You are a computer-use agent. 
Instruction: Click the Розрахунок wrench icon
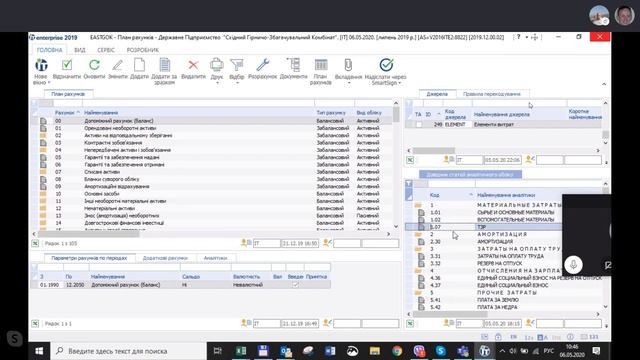pyautogui.click(x=262, y=64)
